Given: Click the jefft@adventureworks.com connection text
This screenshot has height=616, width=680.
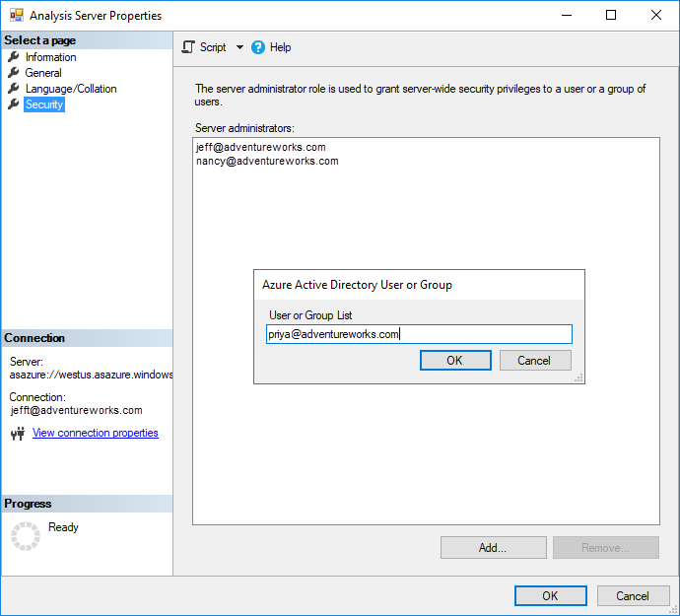Looking at the screenshot, I should click(76, 410).
